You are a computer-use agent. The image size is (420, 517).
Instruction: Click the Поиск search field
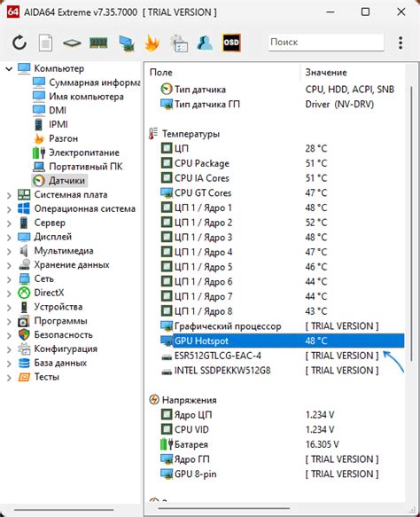tap(326, 43)
